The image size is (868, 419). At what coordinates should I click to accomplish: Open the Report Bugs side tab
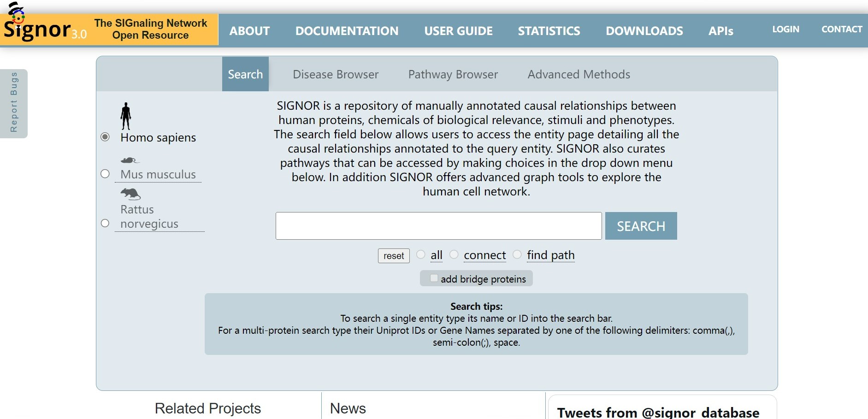coord(14,103)
